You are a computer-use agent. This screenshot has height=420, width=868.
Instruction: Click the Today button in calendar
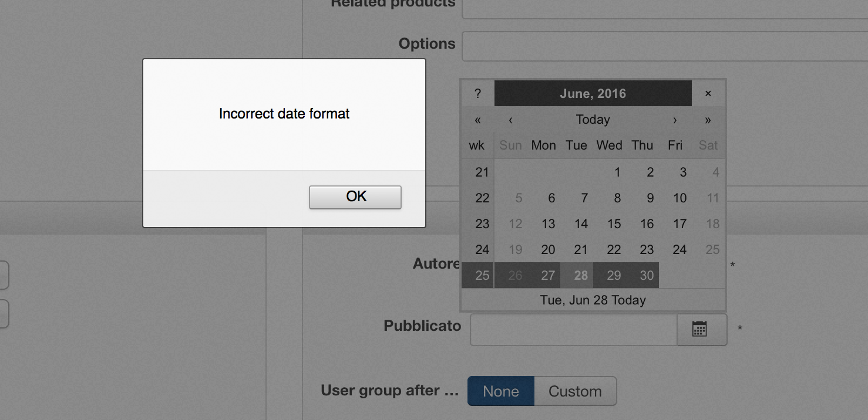coord(593,120)
